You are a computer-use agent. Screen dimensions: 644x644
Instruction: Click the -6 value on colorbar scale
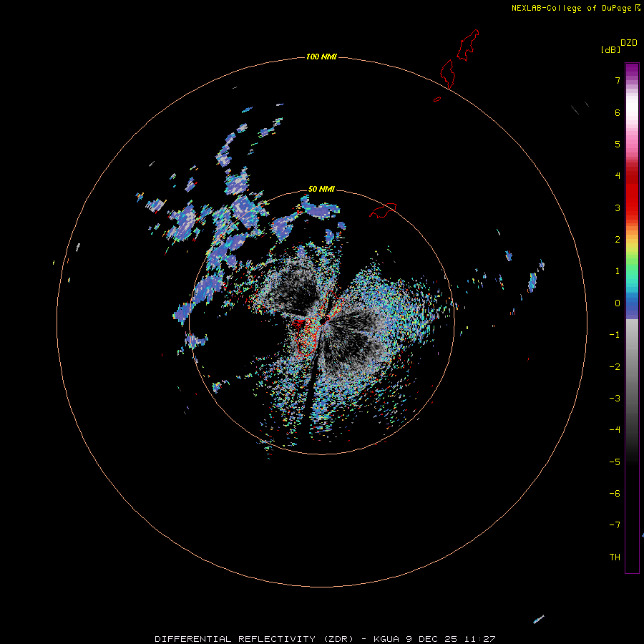[x=615, y=494]
